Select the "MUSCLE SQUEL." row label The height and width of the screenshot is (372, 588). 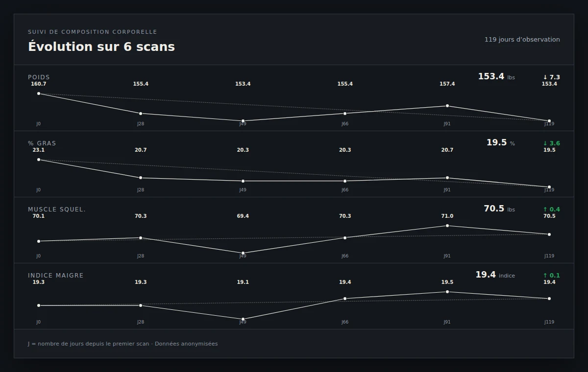point(57,209)
